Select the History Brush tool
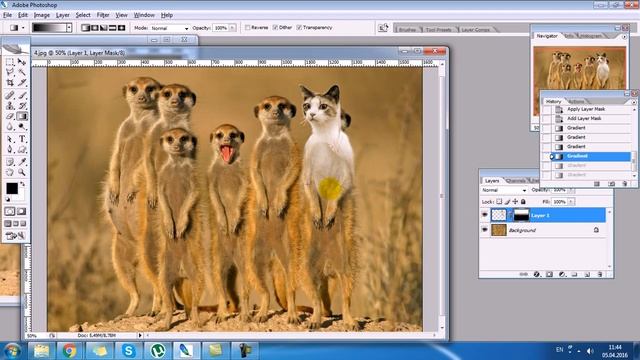Viewport: 640px width, 360px height. [x=22, y=106]
